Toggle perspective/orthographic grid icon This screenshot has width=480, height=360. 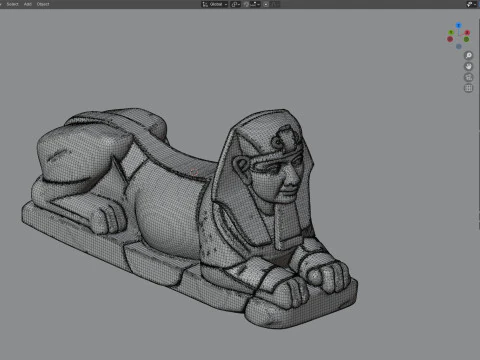[x=469, y=88]
